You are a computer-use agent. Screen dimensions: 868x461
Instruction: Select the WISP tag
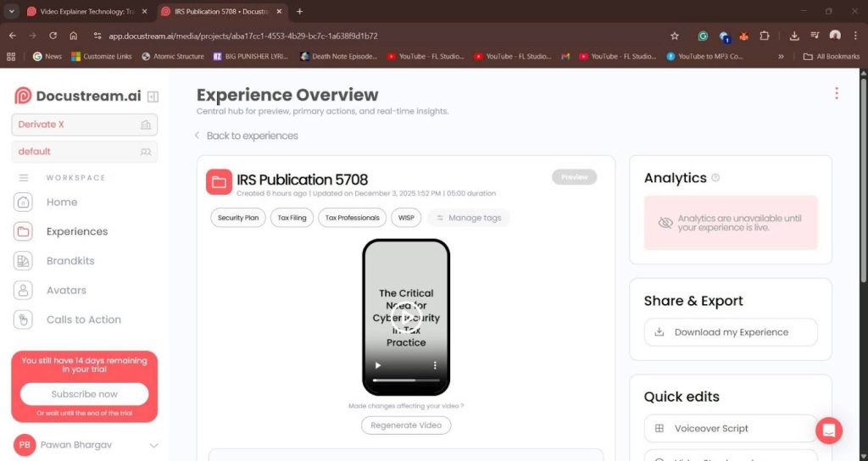click(406, 218)
